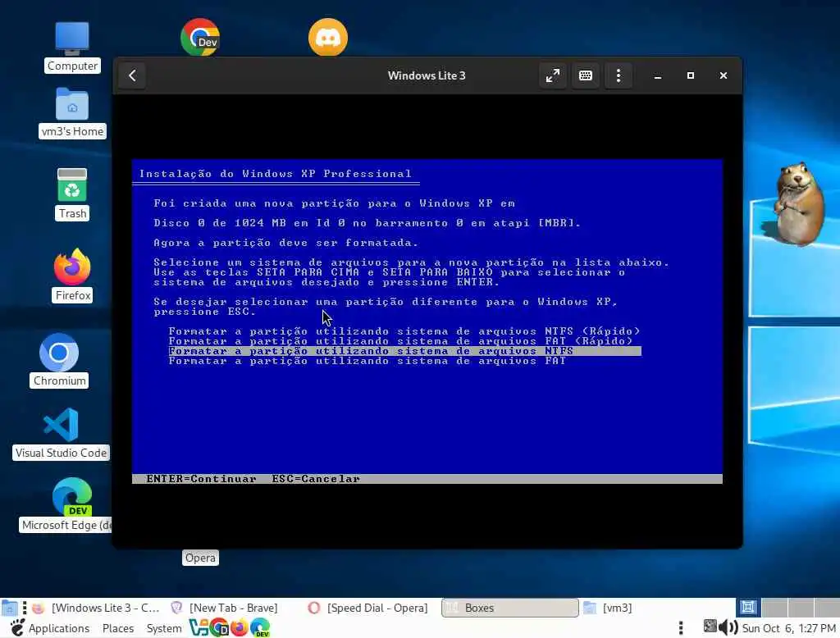Screen dimensions: 840x638
Task: Go back using the Boxes back arrow
Action: pos(132,75)
